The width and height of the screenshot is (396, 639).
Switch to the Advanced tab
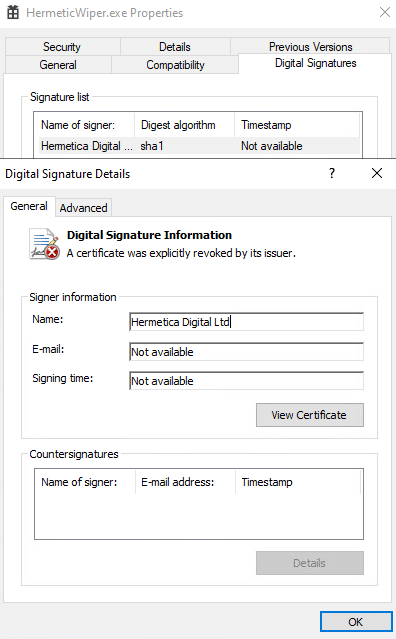[x=84, y=208]
